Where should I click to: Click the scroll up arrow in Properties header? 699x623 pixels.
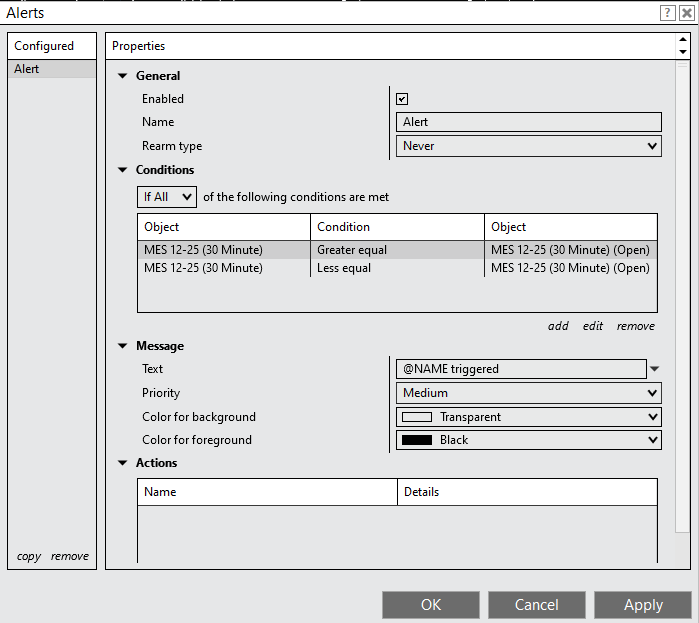click(682, 40)
